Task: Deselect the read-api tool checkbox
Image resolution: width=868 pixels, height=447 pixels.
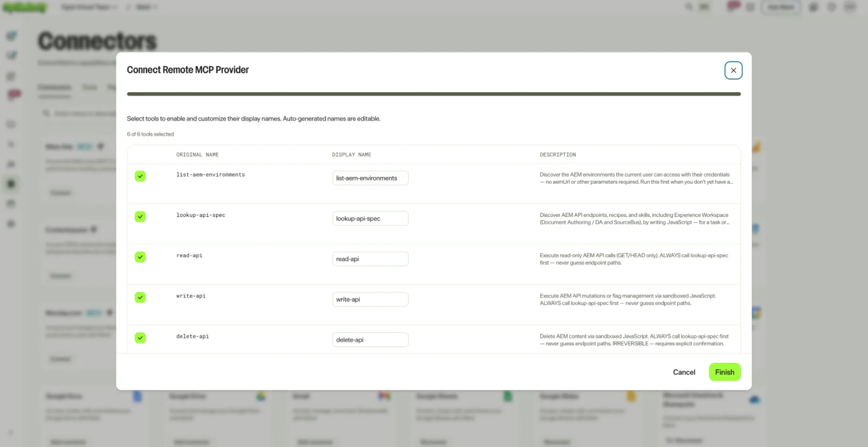Action: point(140,257)
